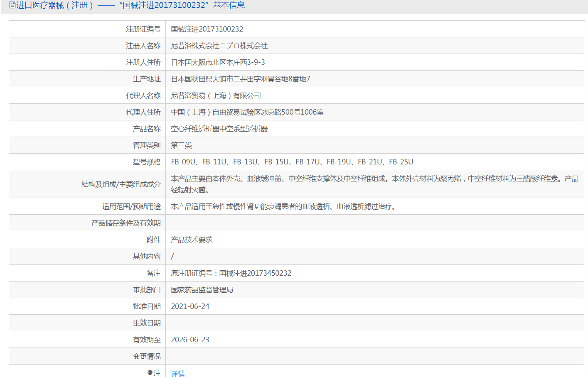This screenshot has height=377, width=588.
Task: Click the 有效期至 label
Action: click(x=147, y=339)
